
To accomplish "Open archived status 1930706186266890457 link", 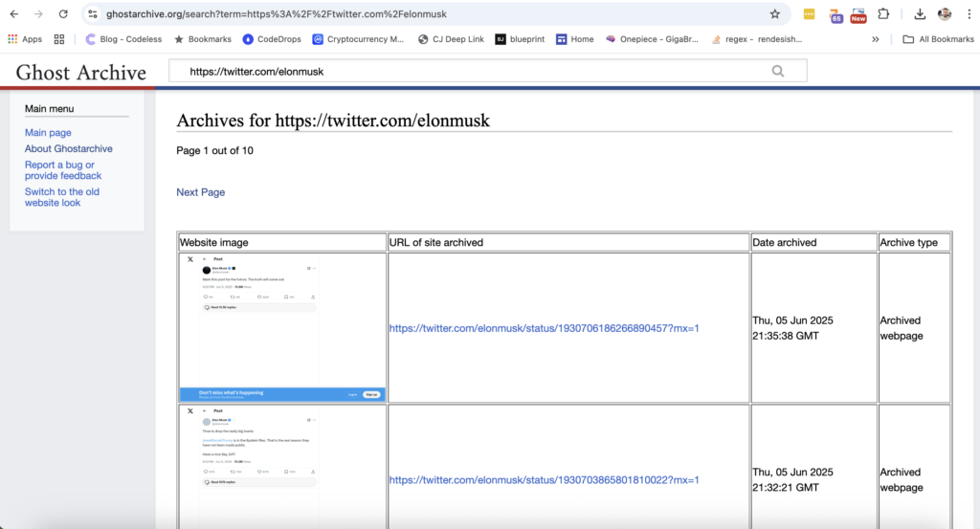I will click(x=544, y=328).
